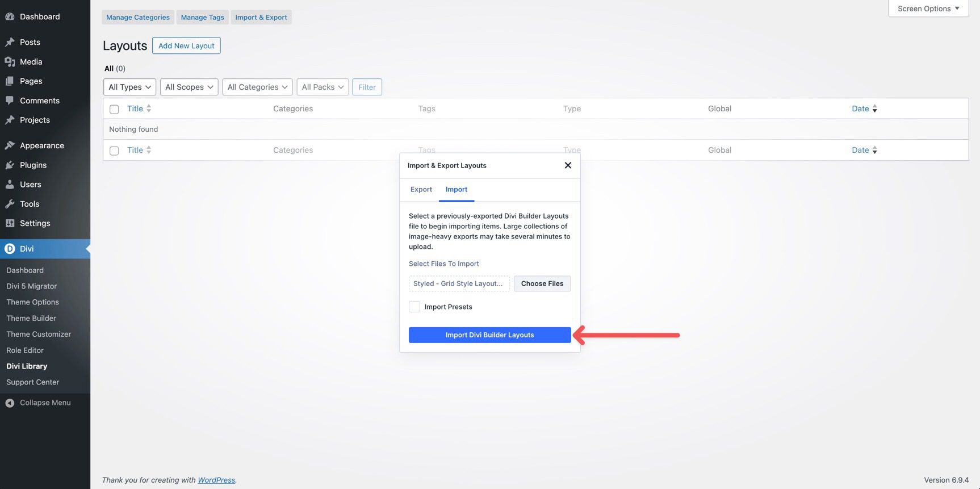Expand the Screen Options panel

(928, 9)
